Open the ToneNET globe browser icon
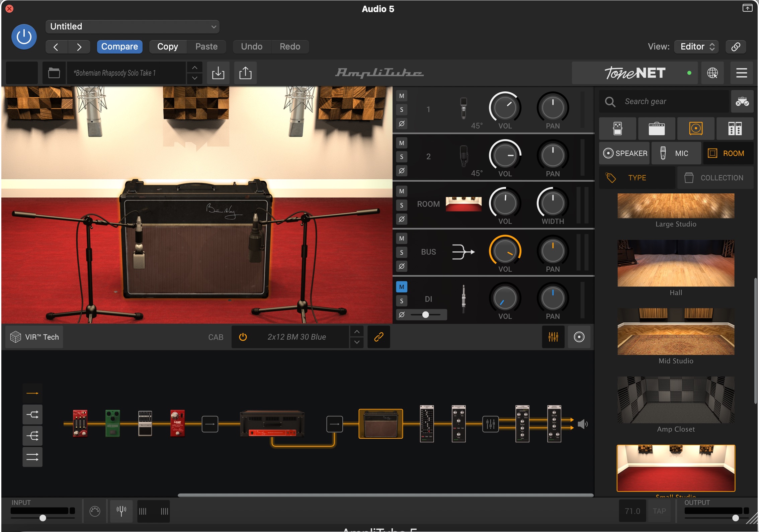759x532 pixels. click(x=712, y=73)
